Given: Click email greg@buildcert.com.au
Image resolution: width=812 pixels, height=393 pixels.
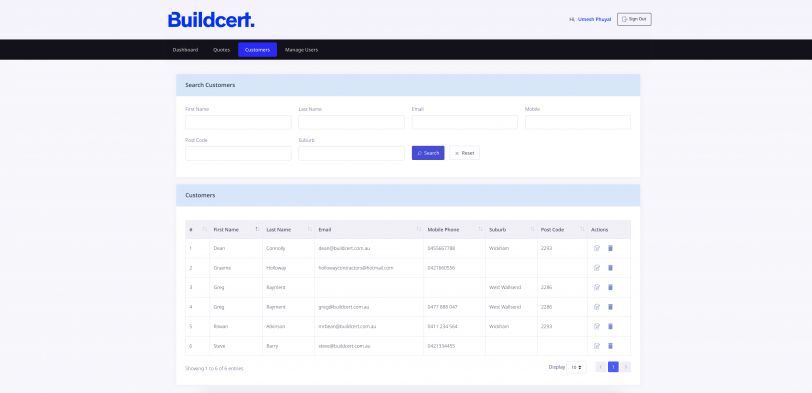Looking at the screenshot, I should point(343,307).
